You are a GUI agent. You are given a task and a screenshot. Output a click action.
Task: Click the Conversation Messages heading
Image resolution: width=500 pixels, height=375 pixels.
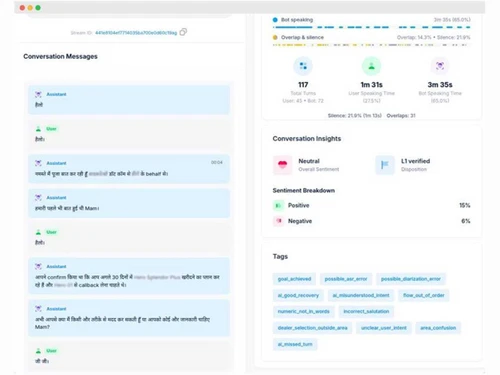[x=60, y=56]
